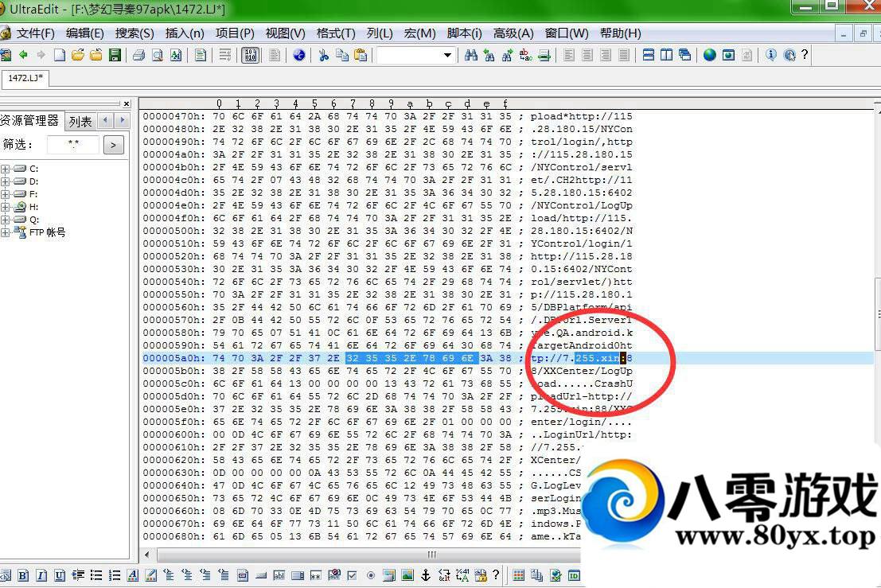The image size is (881, 588).
Task: Click the Replace 'ab→ac' icon
Action: (x=526, y=55)
